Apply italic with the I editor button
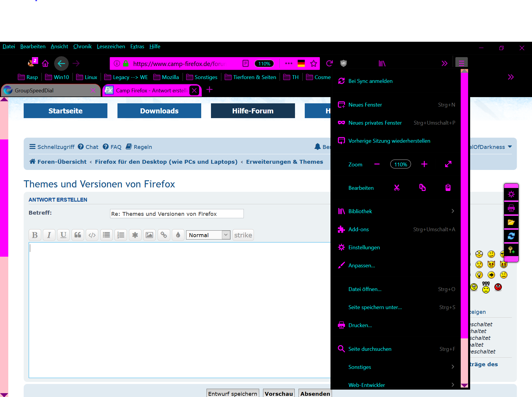The image size is (532, 397). tap(49, 235)
